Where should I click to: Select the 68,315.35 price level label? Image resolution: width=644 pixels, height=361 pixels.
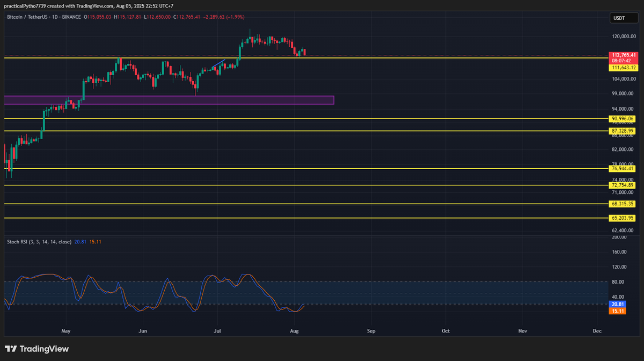click(x=623, y=204)
